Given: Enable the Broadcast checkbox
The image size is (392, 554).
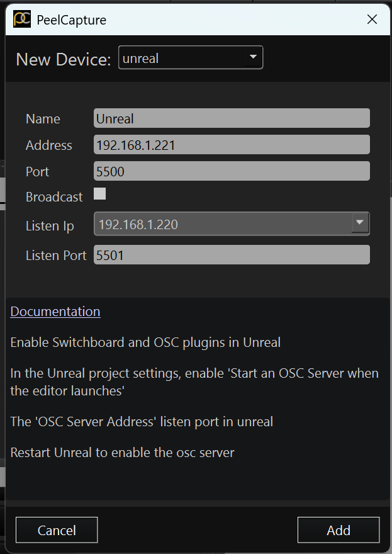Looking at the screenshot, I should coord(100,194).
